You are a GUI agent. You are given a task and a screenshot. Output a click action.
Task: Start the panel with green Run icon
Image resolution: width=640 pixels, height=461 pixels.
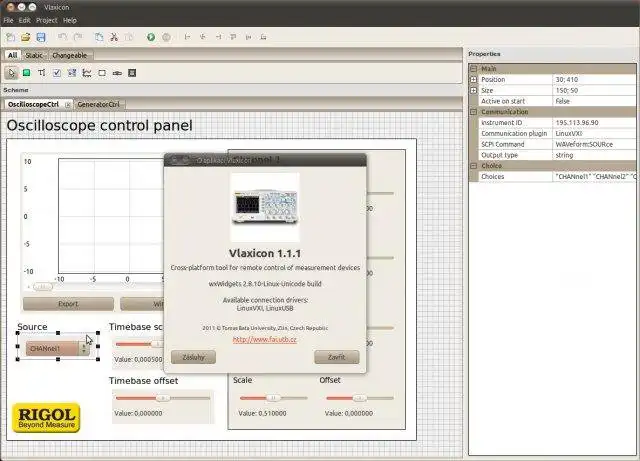[151, 37]
